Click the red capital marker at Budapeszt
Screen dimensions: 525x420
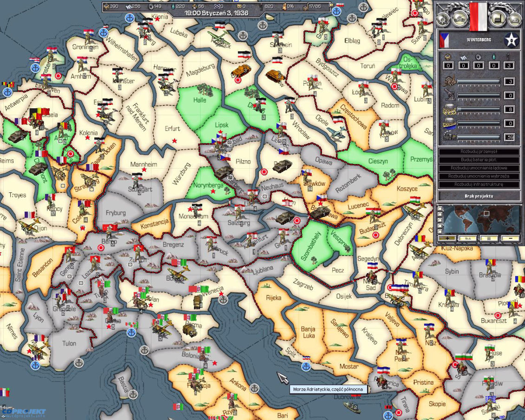pyautogui.click(x=375, y=235)
